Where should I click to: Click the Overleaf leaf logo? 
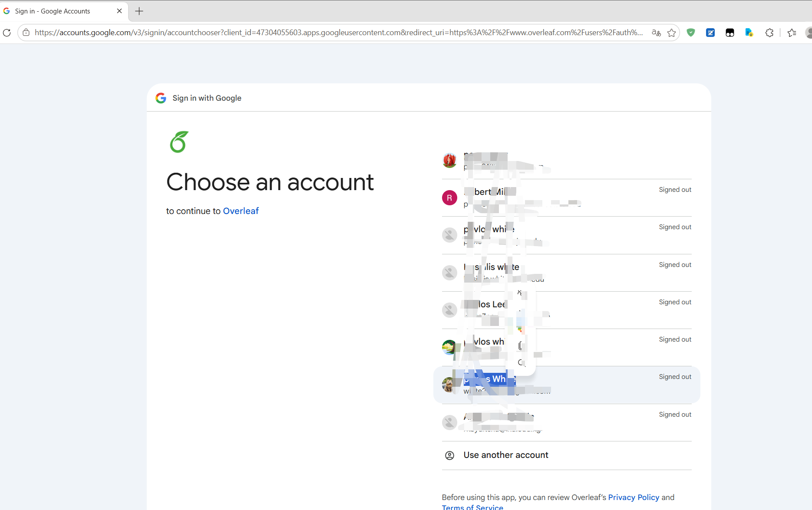[x=179, y=142]
